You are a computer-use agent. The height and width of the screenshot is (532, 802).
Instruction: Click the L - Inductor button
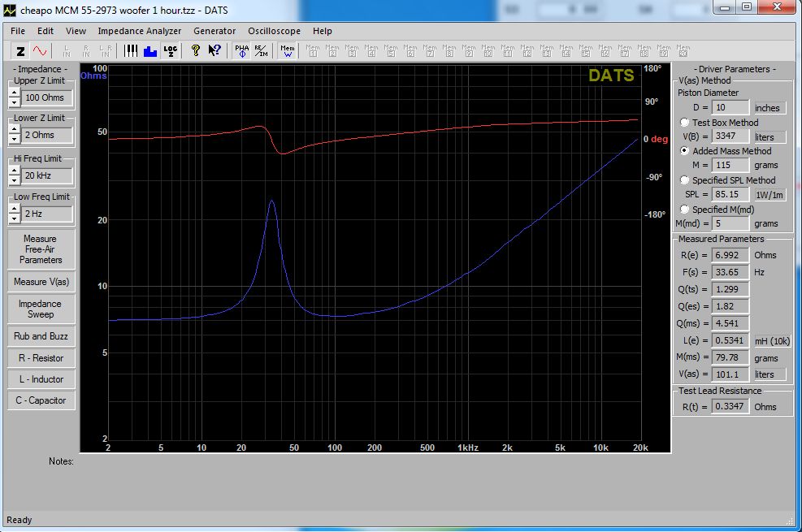pyautogui.click(x=41, y=379)
